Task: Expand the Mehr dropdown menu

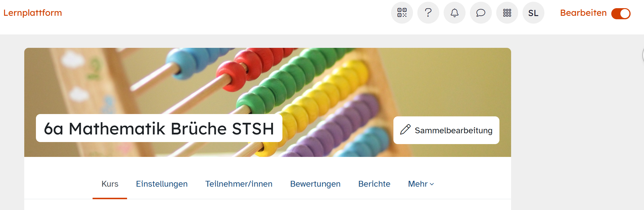Action: [x=421, y=184]
